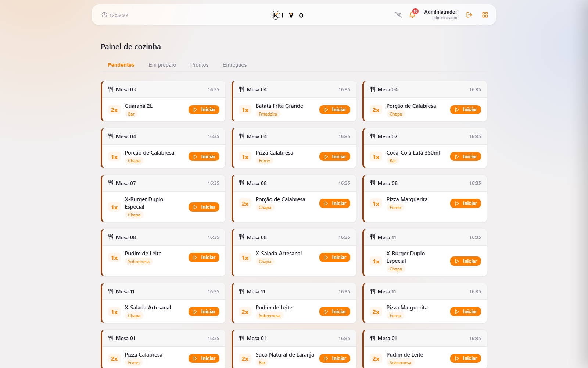
Task: Start Pizza Marguerita for Mesa 11
Action: point(466,311)
